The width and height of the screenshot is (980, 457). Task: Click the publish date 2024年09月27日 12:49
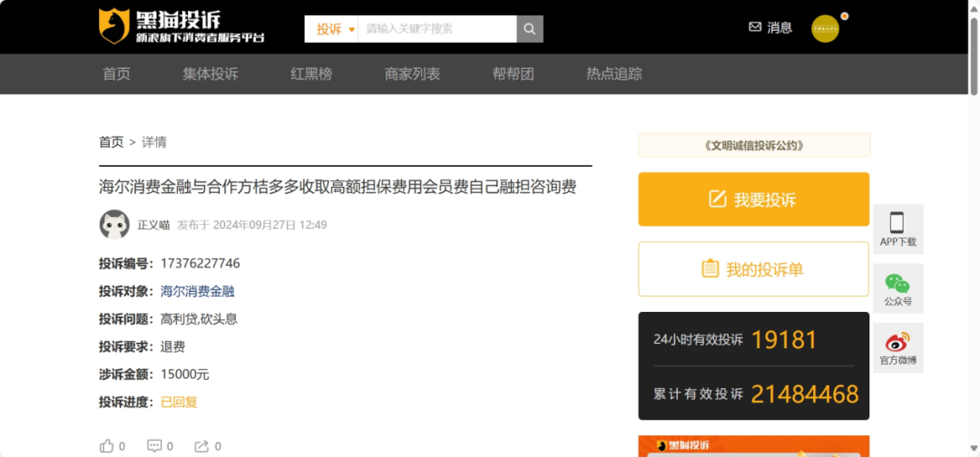(x=270, y=225)
